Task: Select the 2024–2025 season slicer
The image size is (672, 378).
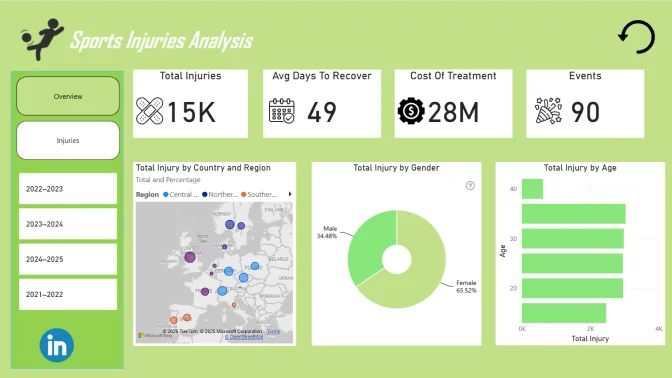Action: [x=68, y=259]
